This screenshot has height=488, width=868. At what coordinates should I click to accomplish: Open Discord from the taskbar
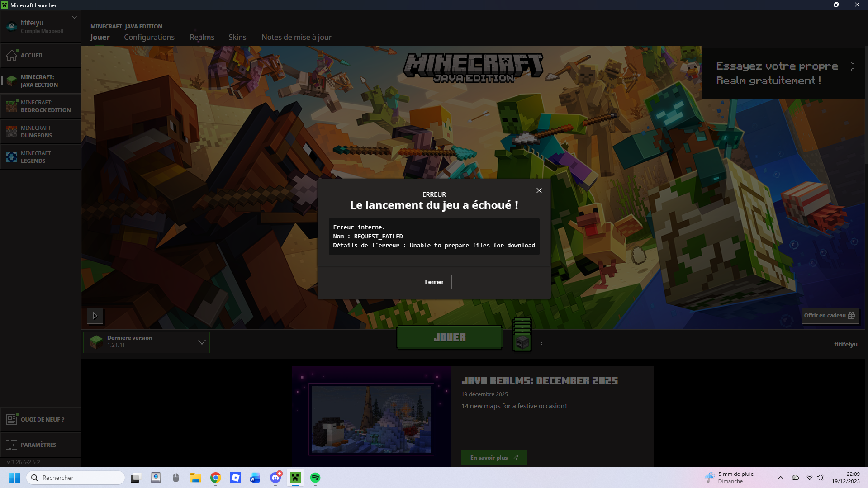[x=275, y=478]
